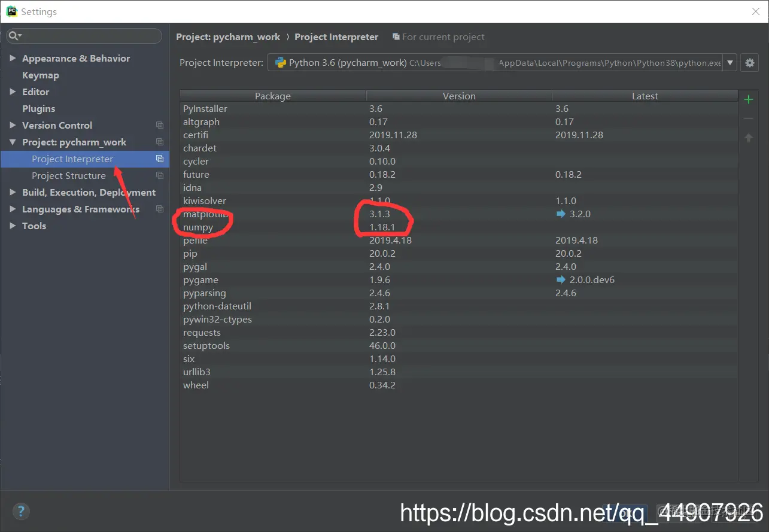This screenshot has height=532, width=769.
Task: Select the kiwisolver package row
Action: (459, 200)
